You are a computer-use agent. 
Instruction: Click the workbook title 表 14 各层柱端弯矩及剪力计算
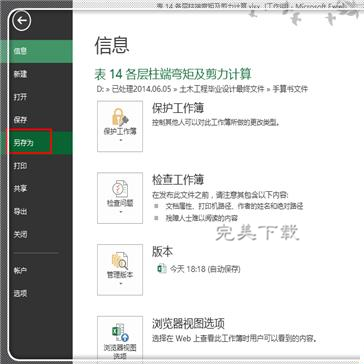[x=173, y=74]
